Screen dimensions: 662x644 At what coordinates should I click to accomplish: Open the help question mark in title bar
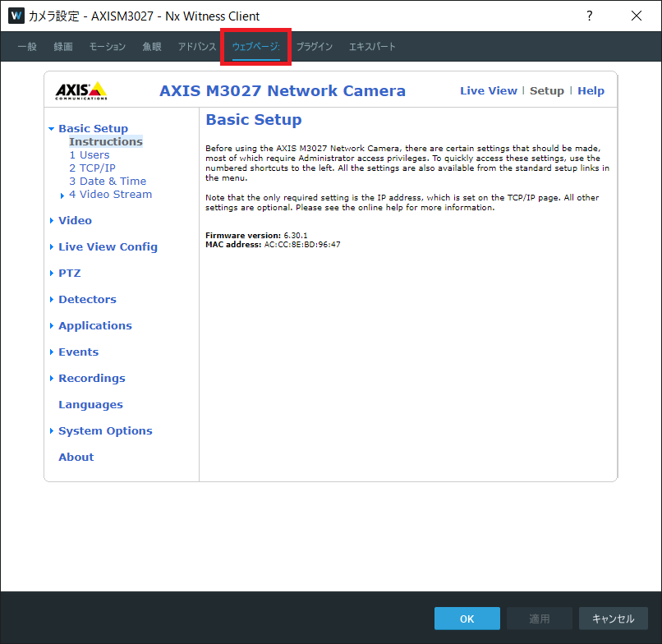click(x=590, y=16)
